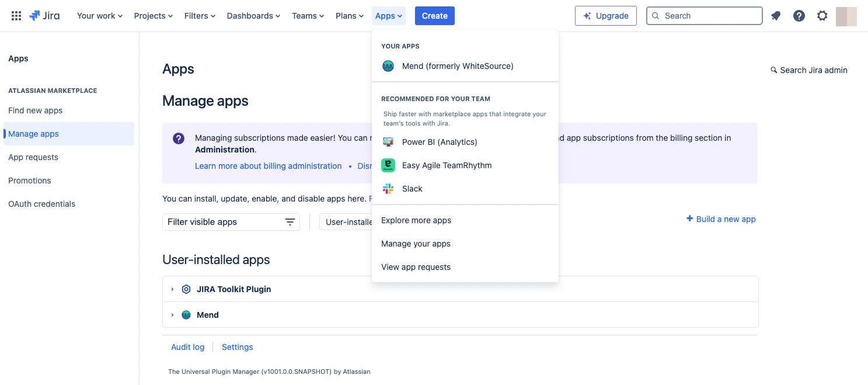
Task: Open the Atlassian app switcher grid icon
Action: click(x=16, y=16)
